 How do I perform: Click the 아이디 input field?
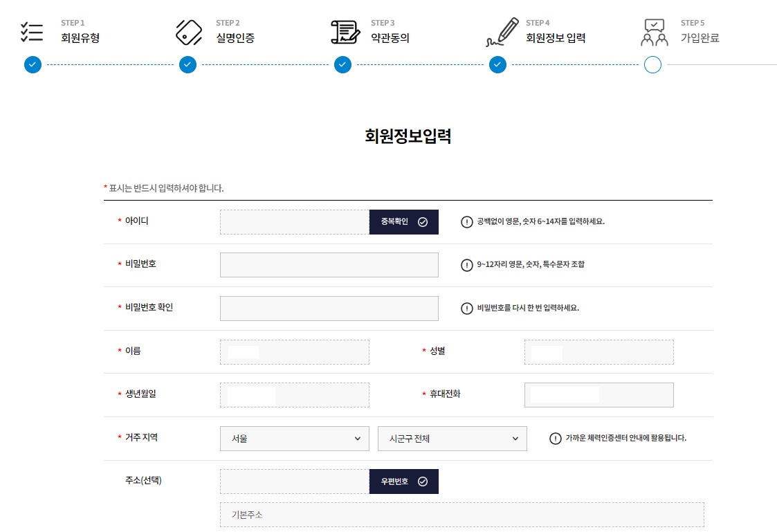tap(294, 222)
